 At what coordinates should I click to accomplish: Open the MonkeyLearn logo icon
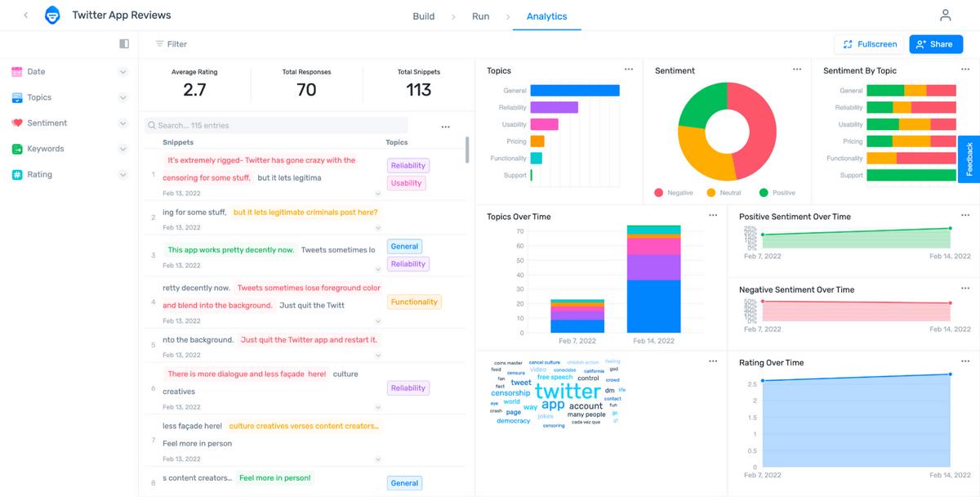click(52, 16)
